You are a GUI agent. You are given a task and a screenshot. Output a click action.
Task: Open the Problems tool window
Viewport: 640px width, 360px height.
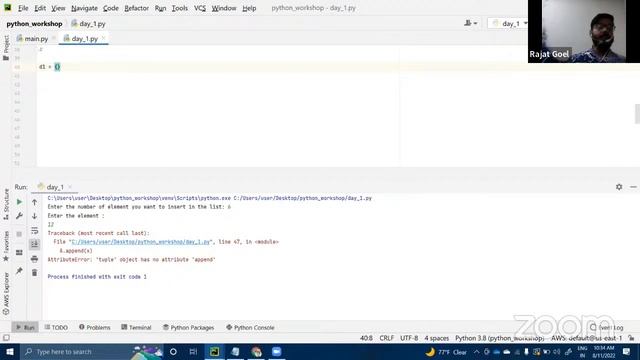94,327
